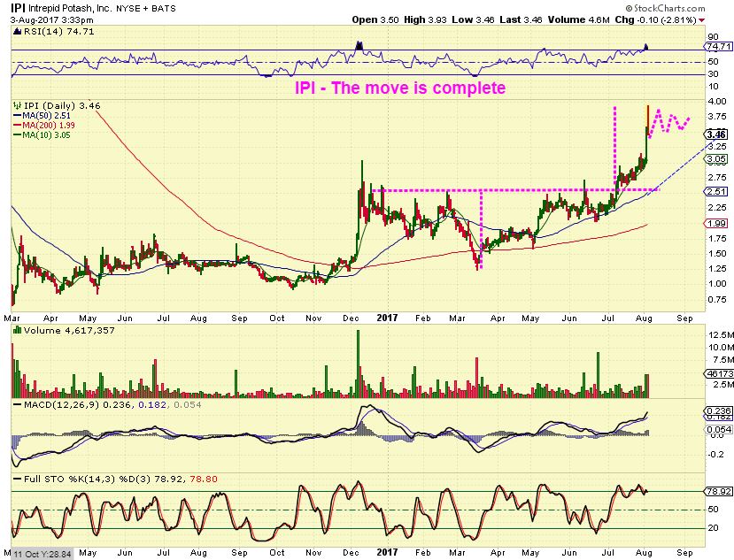Click the 3.46 last-price tag on price axis
734x560 pixels.
click(x=716, y=134)
